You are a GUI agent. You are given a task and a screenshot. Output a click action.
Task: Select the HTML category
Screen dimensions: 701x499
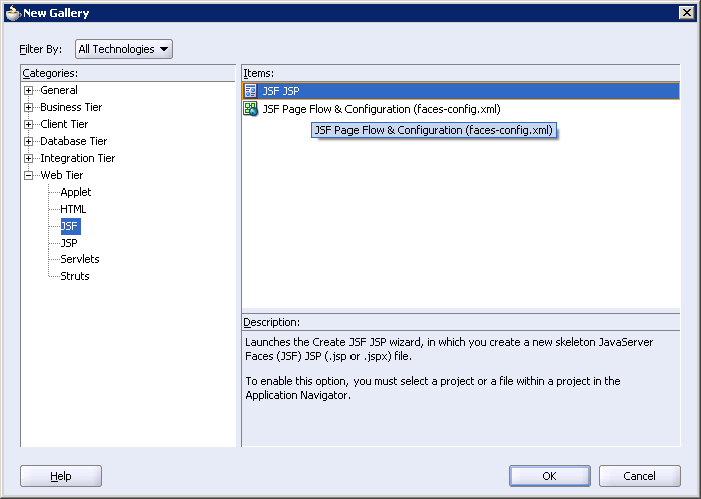73,209
